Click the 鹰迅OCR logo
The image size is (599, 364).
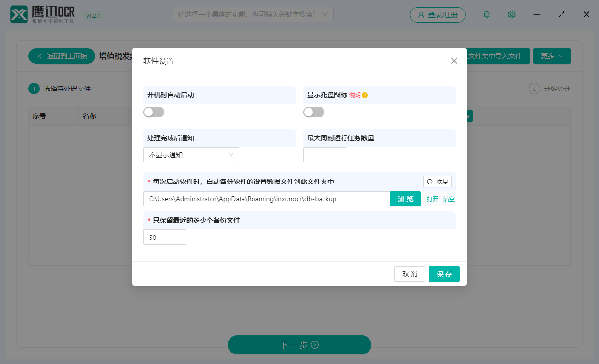tap(43, 14)
